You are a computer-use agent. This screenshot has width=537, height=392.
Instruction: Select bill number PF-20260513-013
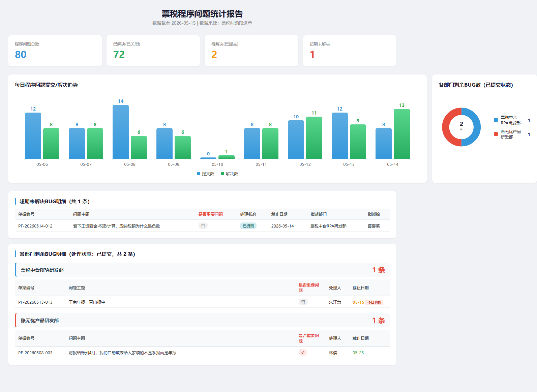[x=35, y=302]
